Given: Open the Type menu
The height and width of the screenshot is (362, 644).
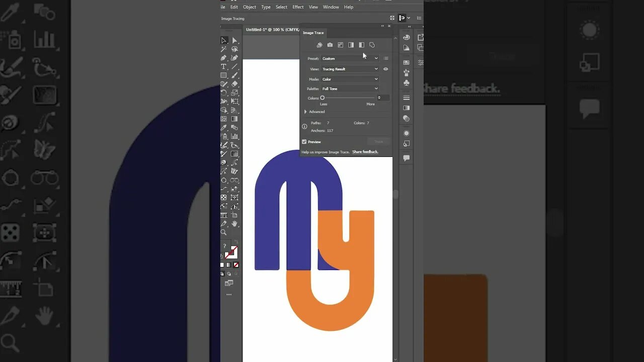Looking at the screenshot, I should click(x=266, y=7).
